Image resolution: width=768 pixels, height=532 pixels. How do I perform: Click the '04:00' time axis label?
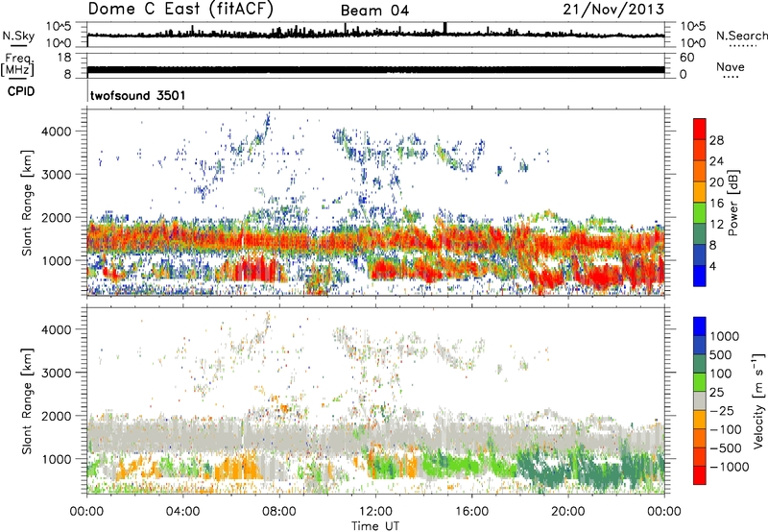[182, 512]
